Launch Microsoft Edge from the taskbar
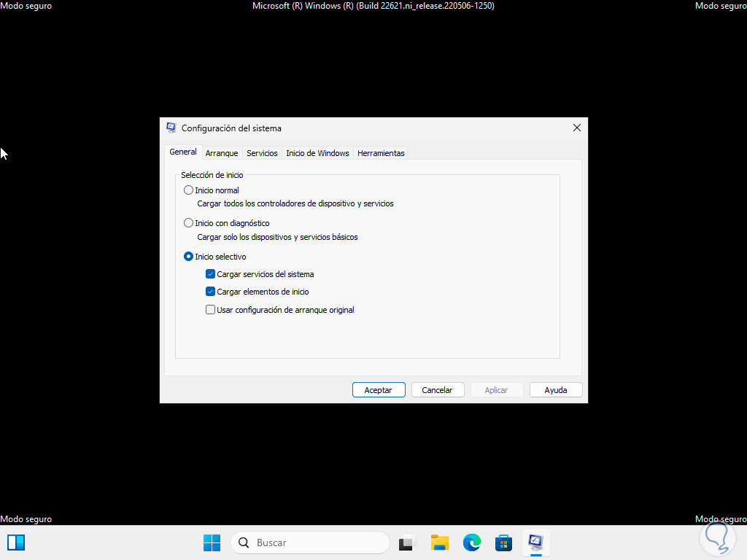This screenshot has height=560, width=747. pos(471,542)
